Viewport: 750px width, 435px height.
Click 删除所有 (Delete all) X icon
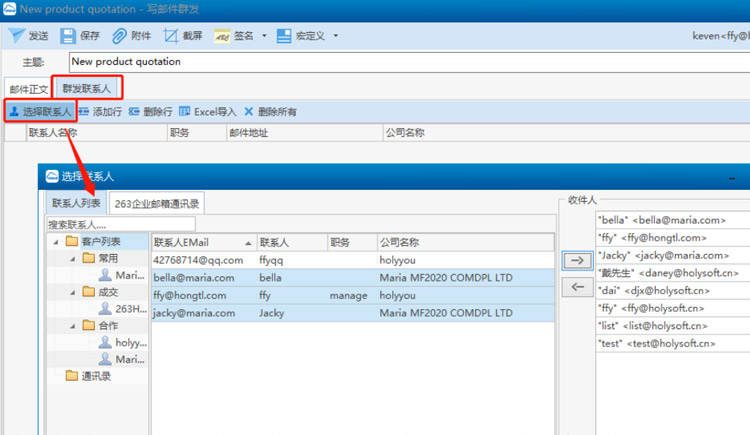click(x=249, y=112)
